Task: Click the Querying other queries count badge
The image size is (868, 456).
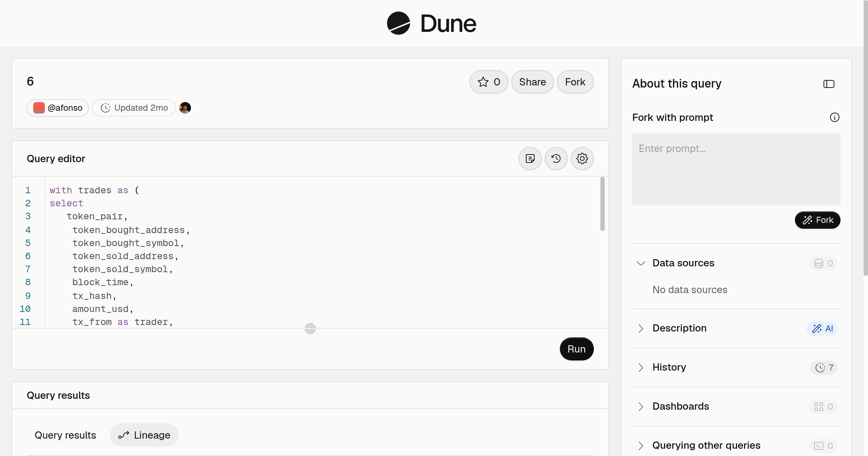Action: (823, 446)
